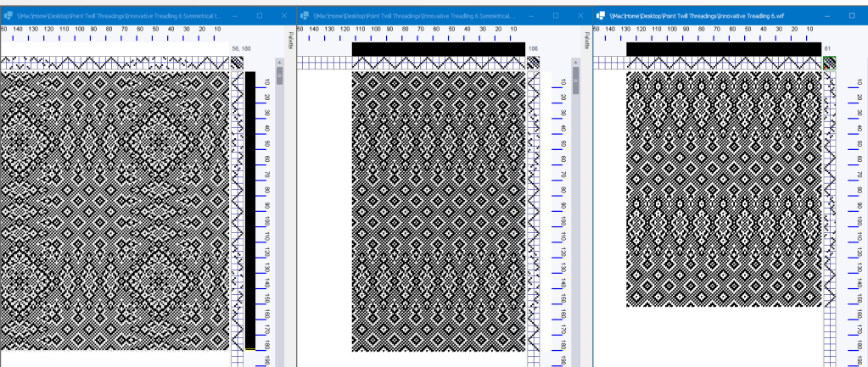Screen dimensions: 868x367
Task: Maximize the right Innovative Treadling 6.wif window
Action: pyautogui.click(x=851, y=15)
